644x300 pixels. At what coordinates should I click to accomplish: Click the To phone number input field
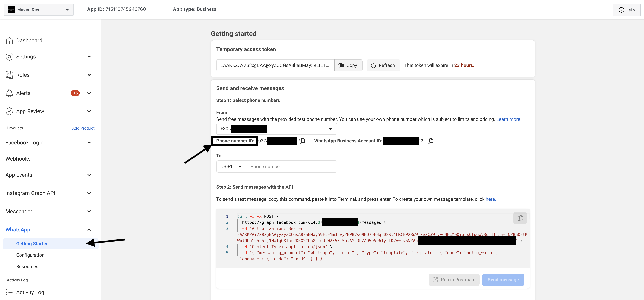[291, 167]
